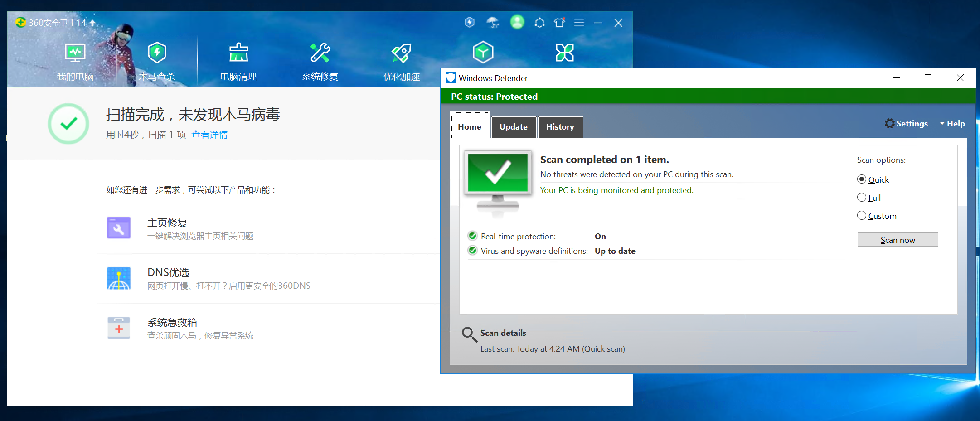
Task: Click the 360 logo in the title bar
Action: click(x=20, y=22)
